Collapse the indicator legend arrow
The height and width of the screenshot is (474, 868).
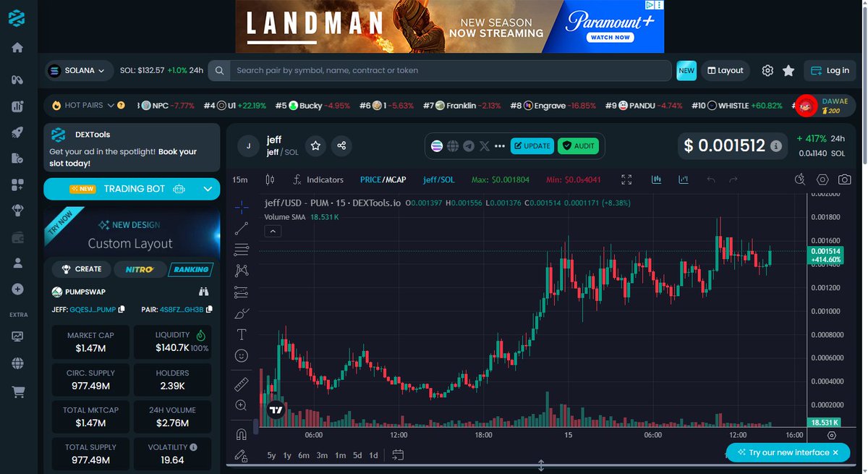272,232
